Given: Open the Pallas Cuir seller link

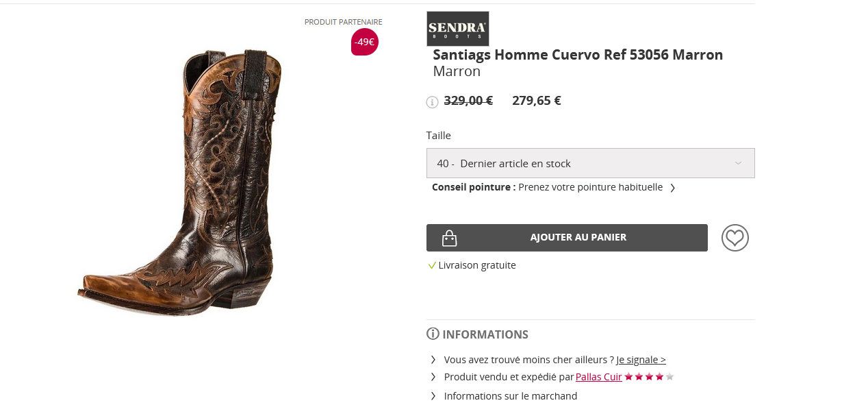Looking at the screenshot, I should [x=598, y=377].
